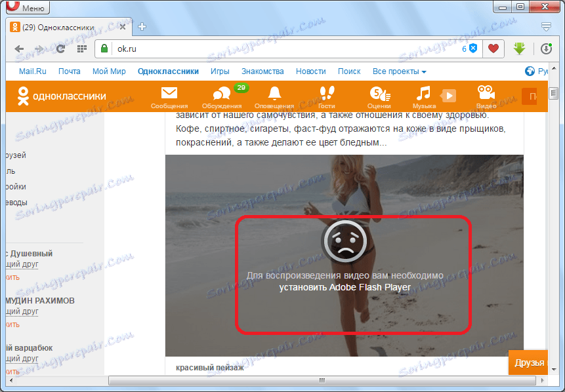Click the green download arrow extension icon
The image size is (565, 392).
click(x=519, y=49)
